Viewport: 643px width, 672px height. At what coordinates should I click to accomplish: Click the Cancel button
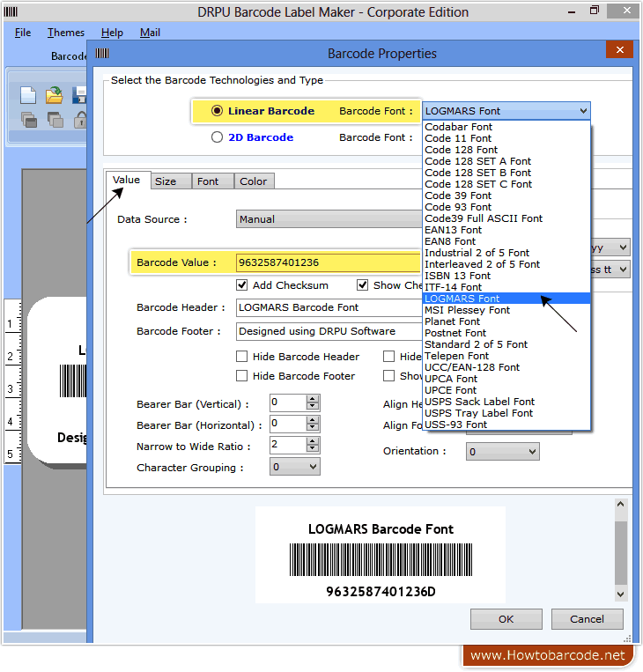[x=587, y=619]
